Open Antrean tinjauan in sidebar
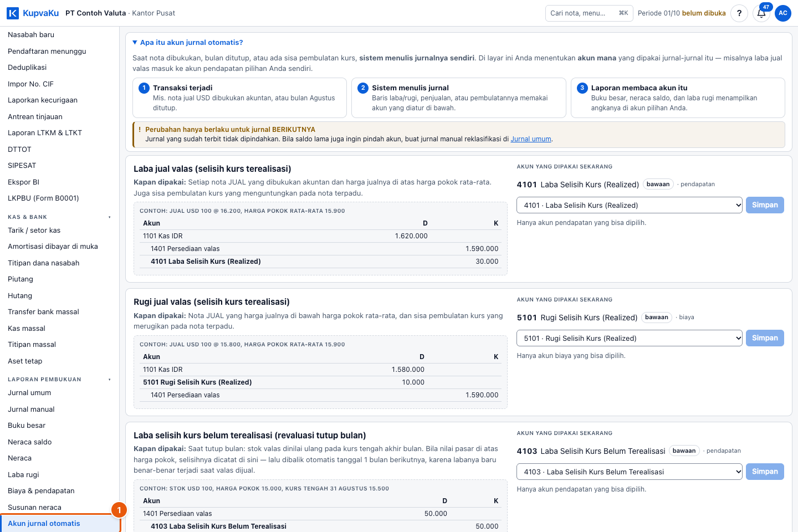This screenshot has height=532, width=798. [59, 116]
